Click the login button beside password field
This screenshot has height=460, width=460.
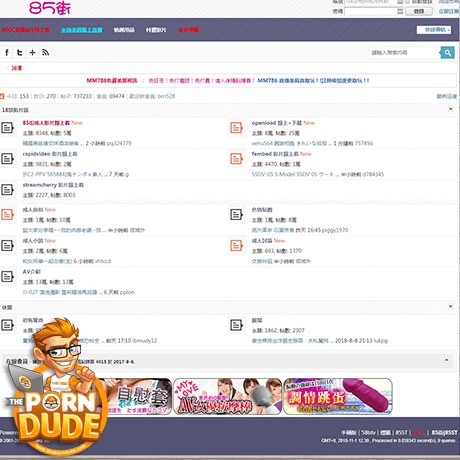419,11
